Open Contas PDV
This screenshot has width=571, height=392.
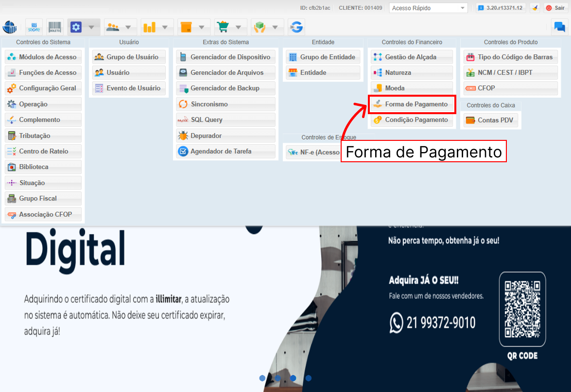click(x=490, y=120)
